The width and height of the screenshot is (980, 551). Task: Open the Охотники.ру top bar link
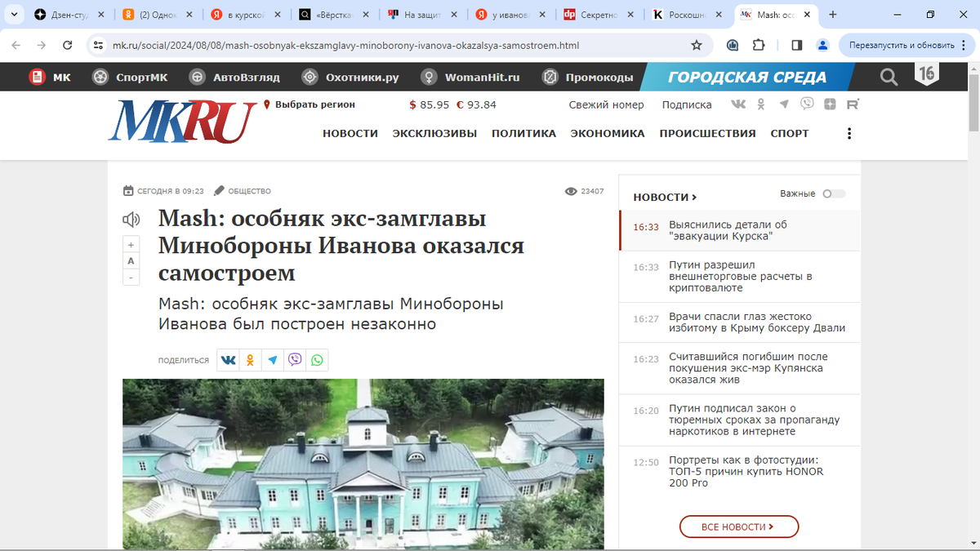350,78
